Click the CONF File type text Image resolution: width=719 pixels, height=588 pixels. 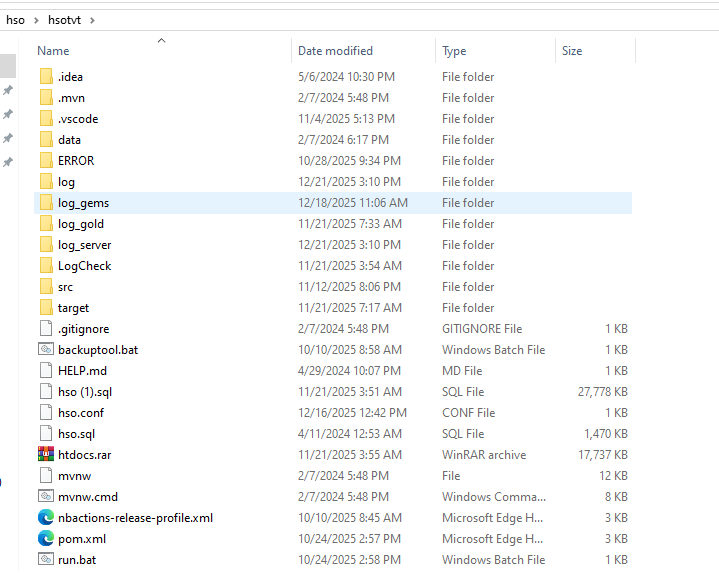pos(468,413)
